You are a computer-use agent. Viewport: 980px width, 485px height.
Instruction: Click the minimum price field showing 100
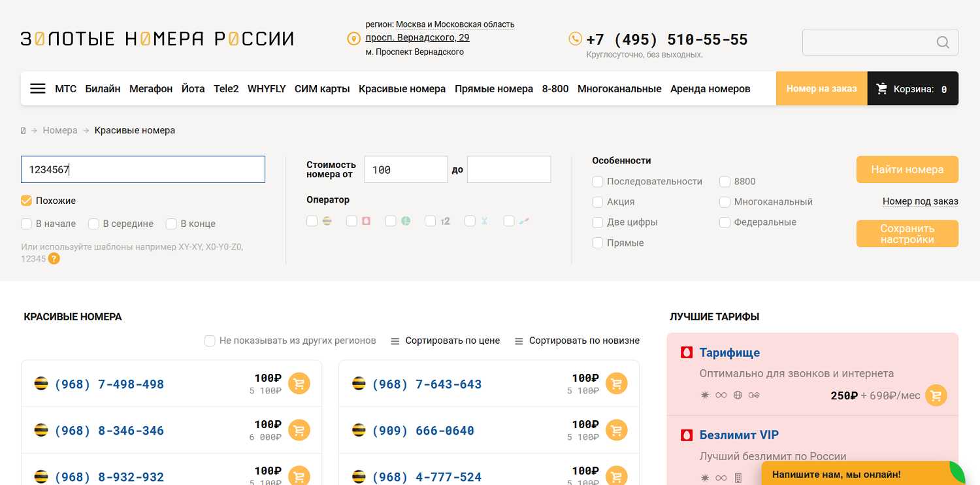click(x=406, y=169)
